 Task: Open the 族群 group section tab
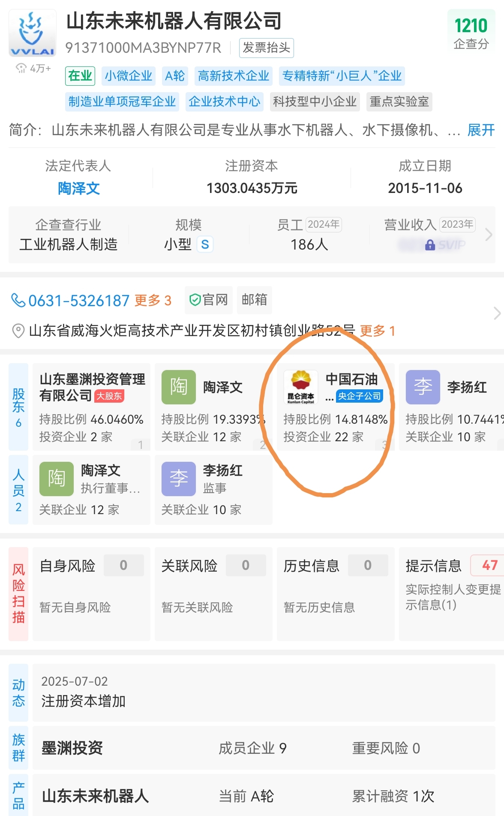click(x=18, y=748)
